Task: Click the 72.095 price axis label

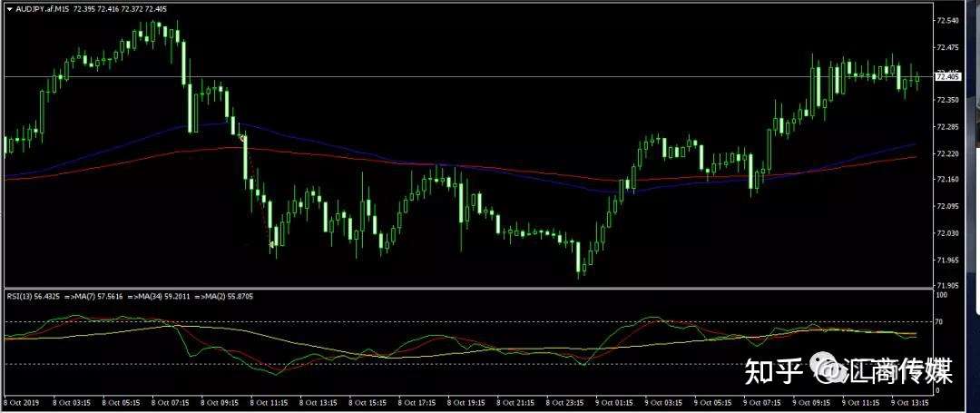Action: [x=947, y=206]
